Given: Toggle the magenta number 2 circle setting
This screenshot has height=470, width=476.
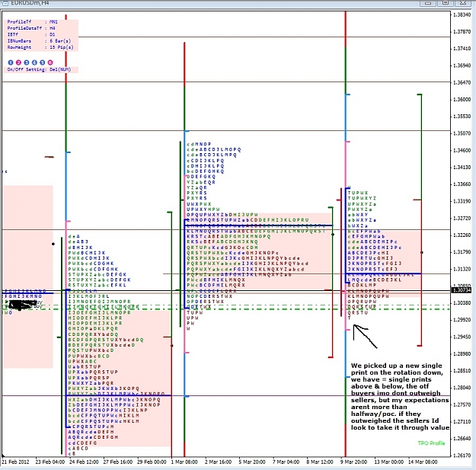Looking at the screenshot, I should pos(18,62).
